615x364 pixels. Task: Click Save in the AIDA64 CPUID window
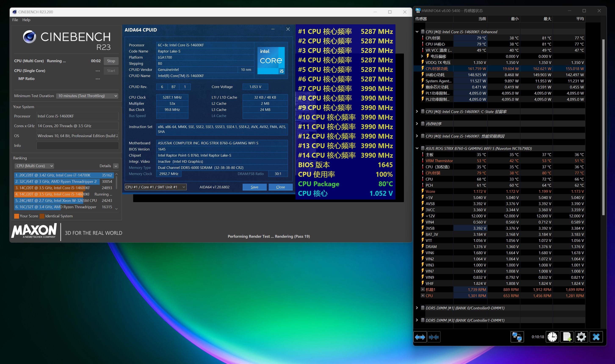(x=254, y=187)
